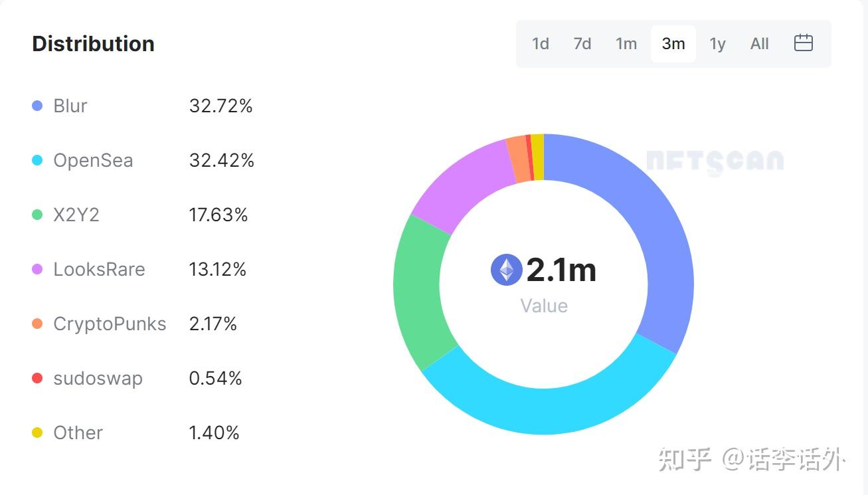Click the Value label under 2.1m
The width and height of the screenshot is (868, 495).
(544, 306)
